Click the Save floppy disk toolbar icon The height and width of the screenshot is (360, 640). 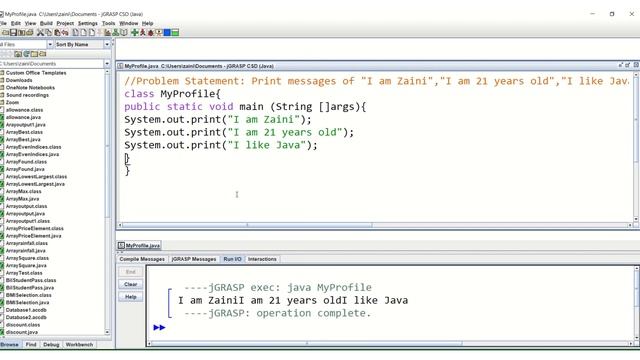tap(13, 33)
